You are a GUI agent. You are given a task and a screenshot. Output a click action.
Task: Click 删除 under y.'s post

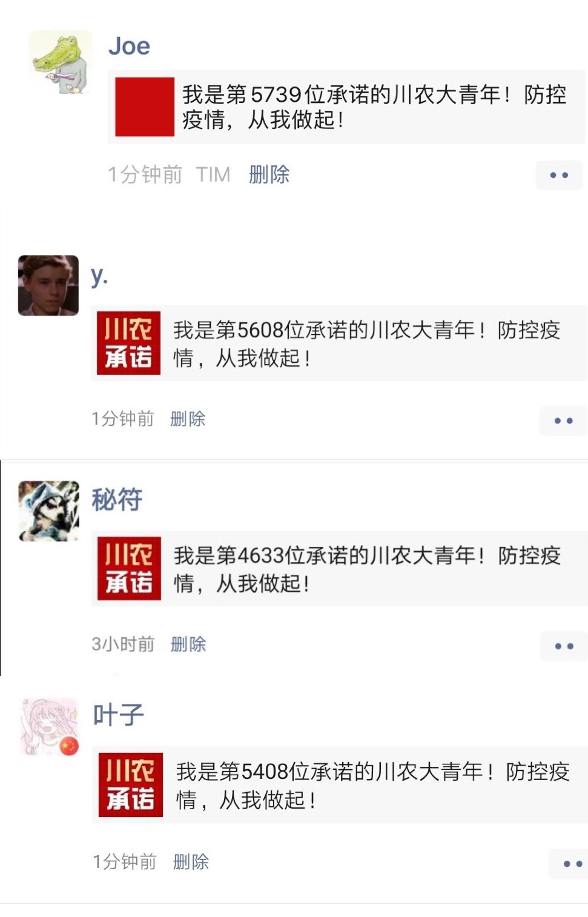pyautogui.click(x=188, y=419)
